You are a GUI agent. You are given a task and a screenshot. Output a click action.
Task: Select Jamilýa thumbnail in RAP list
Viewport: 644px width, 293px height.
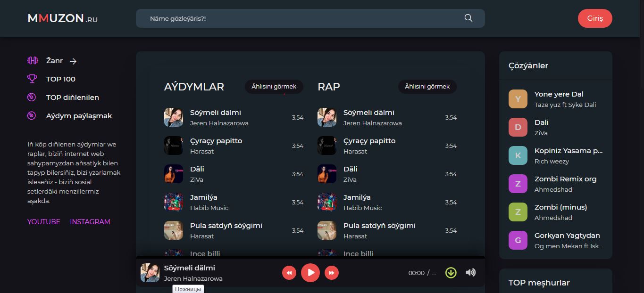[x=326, y=202]
